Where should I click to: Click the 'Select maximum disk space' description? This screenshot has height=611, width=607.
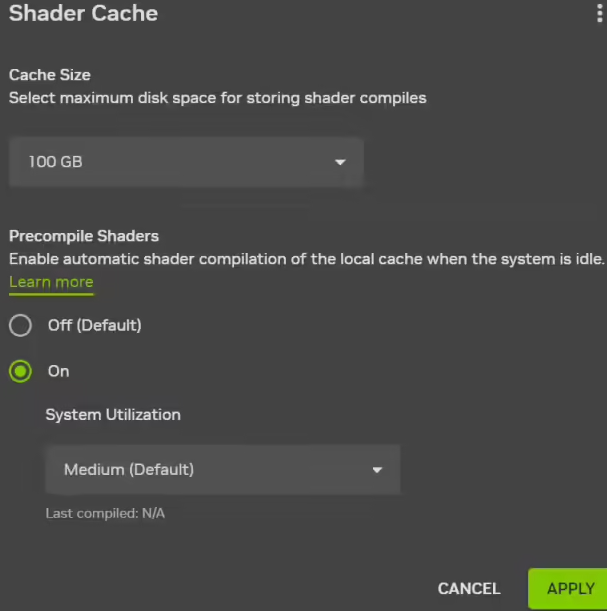tap(218, 98)
